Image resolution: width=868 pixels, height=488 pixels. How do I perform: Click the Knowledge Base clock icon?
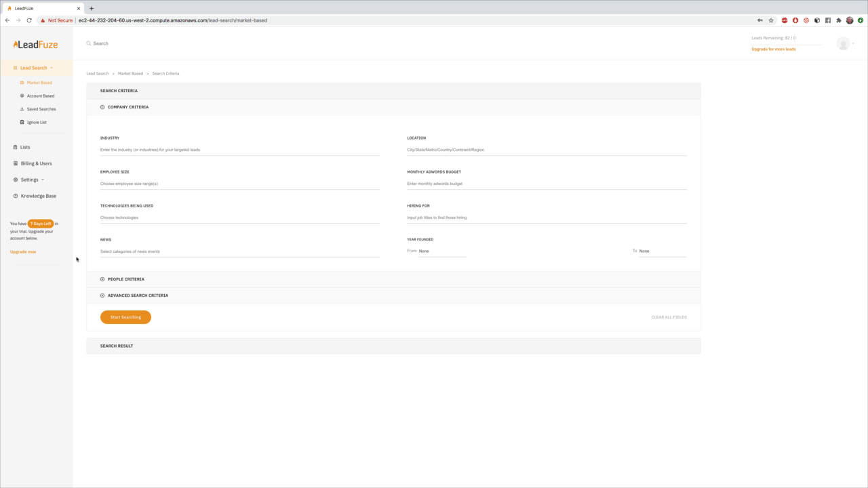pyautogui.click(x=15, y=196)
